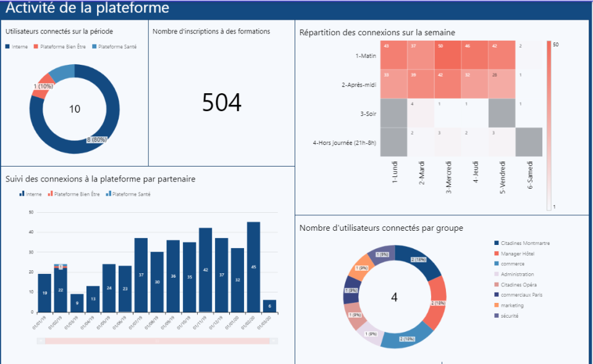Click the heatmap color scale bar

(x=549, y=125)
